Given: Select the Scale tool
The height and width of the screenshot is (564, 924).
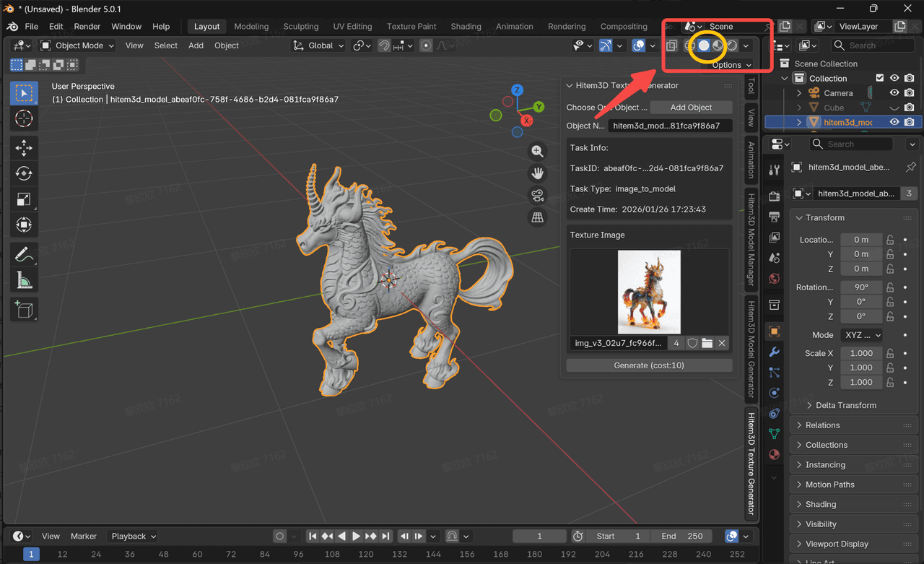Looking at the screenshot, I should point(24,199).
